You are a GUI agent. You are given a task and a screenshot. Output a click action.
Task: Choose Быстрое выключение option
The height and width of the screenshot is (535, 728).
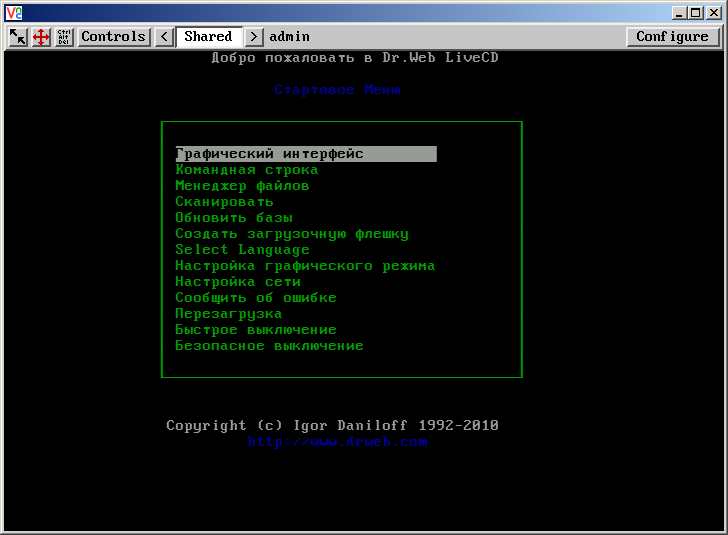pos(256,330)
